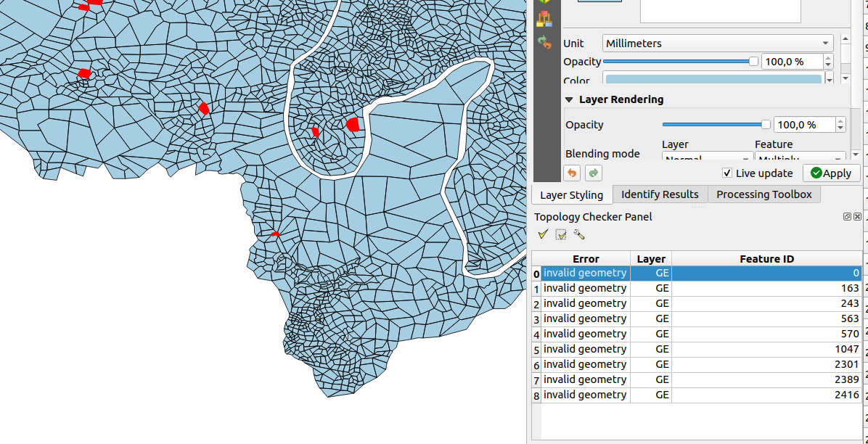Float the Topology Checker Panel
Screen dimensions: 868x444
[847, 217]
